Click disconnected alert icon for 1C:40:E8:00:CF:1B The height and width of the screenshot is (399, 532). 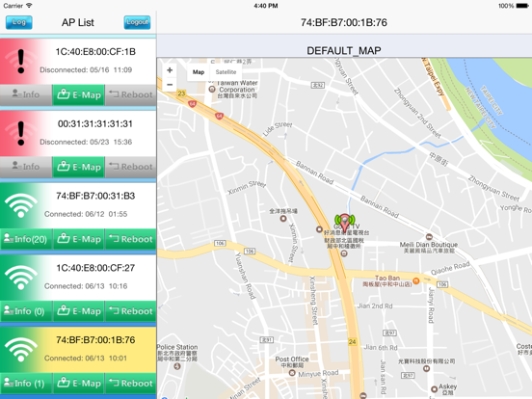point(21,61)
